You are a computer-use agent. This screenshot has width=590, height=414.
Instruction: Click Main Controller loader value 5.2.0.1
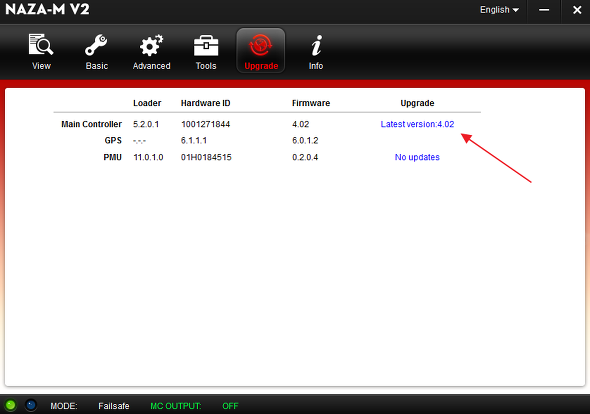146,124
